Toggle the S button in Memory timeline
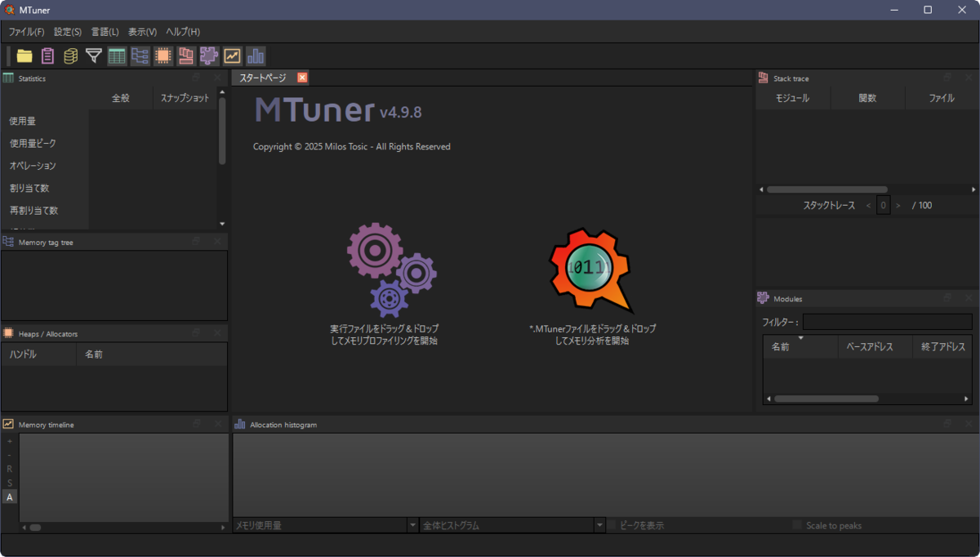 tap(10, 483)
